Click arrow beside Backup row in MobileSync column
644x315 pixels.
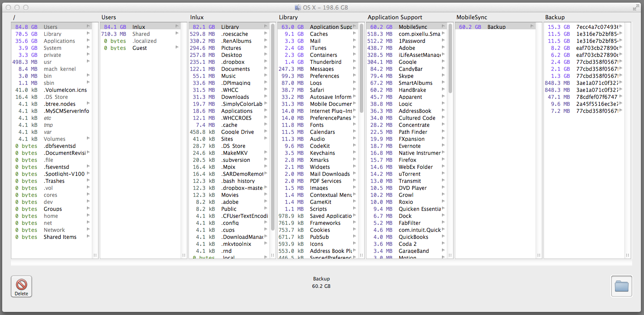click(532, 26)
